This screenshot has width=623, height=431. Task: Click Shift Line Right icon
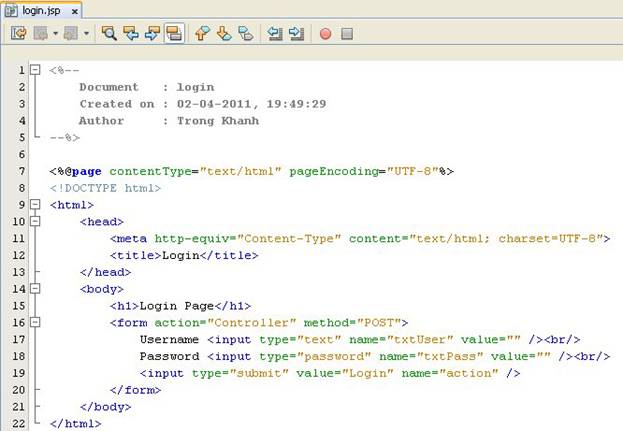click(296, 33)
